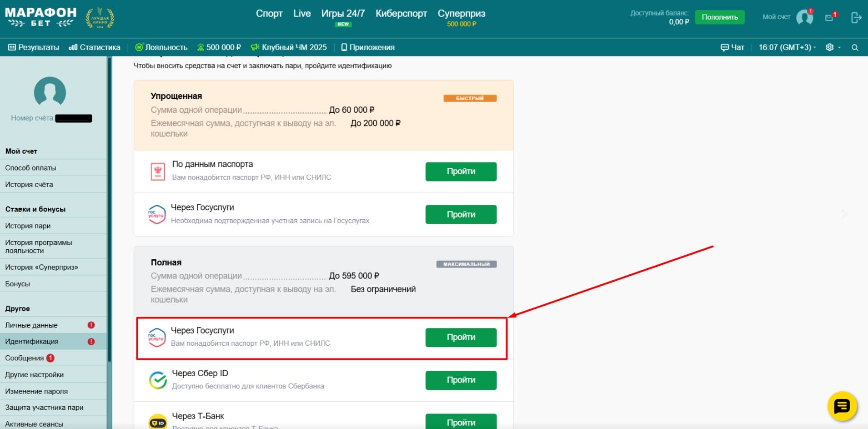This screenshot has height=429, width=868.
Task: Click Пройти for Упрощенная Через Госуслуги
Action: 461,214
